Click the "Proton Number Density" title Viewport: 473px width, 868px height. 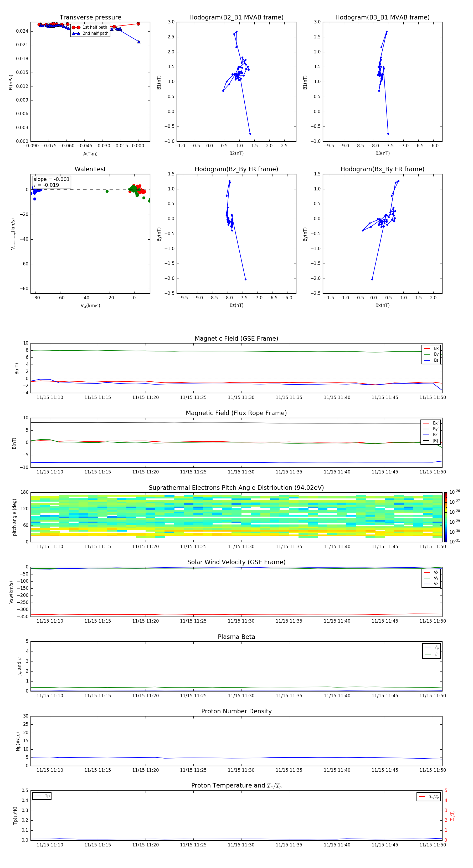(x=236, y=711)
